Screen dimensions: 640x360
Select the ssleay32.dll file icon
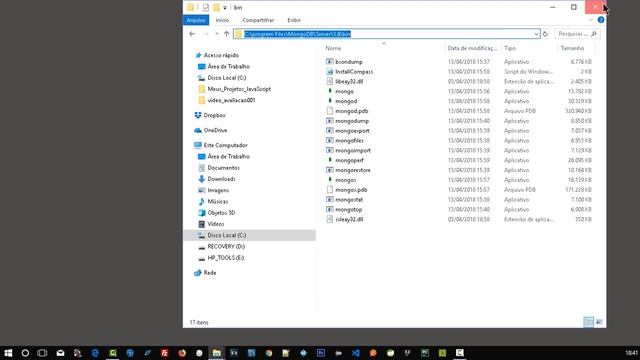coord(329,219)
